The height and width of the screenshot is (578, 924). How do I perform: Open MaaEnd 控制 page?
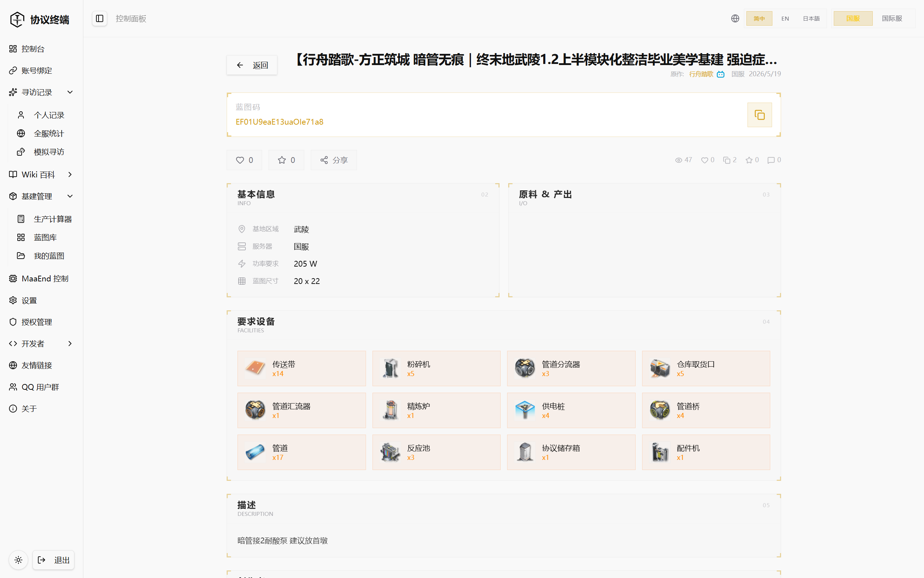coord(41,278)
